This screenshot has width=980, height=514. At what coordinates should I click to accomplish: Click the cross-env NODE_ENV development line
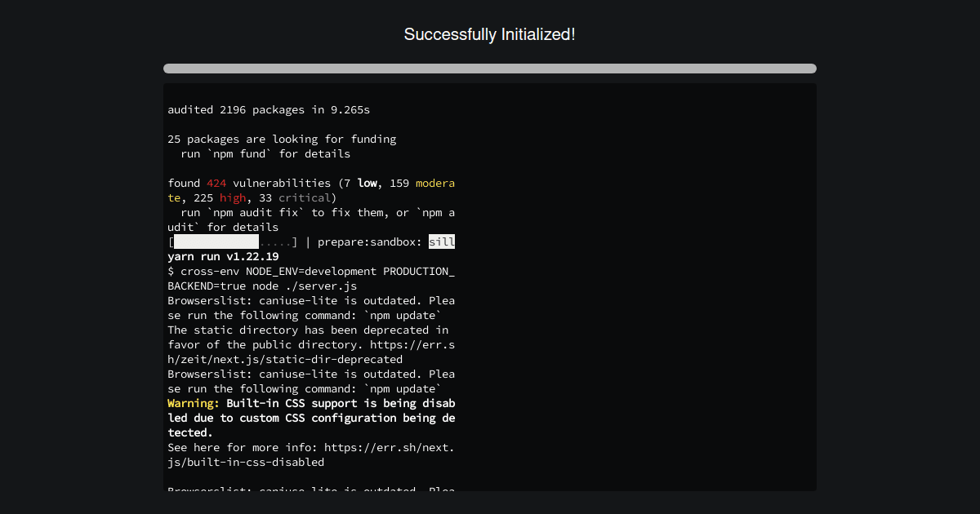(310, 271)
